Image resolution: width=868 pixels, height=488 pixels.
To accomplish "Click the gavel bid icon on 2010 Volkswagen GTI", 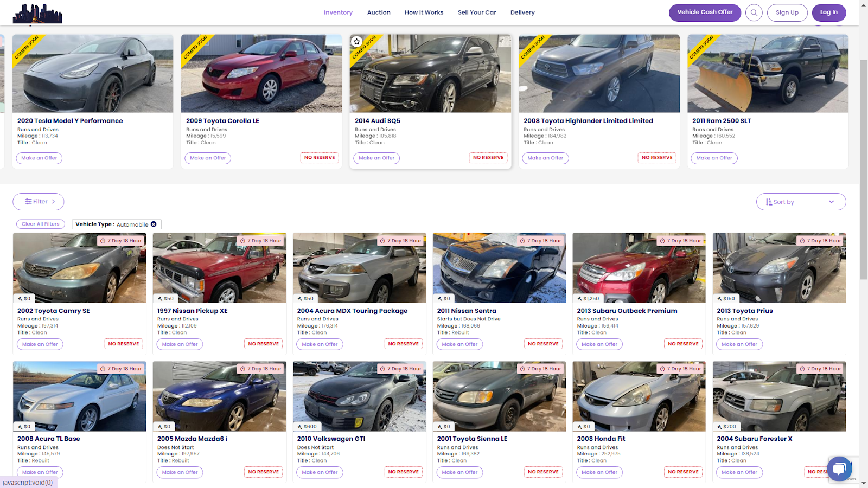I will (300, 427).
